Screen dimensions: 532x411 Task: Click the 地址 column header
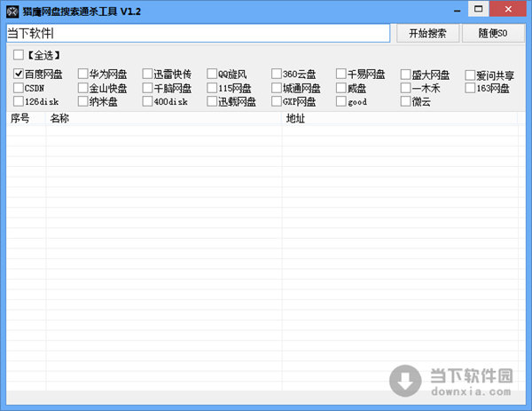[400, 118]
